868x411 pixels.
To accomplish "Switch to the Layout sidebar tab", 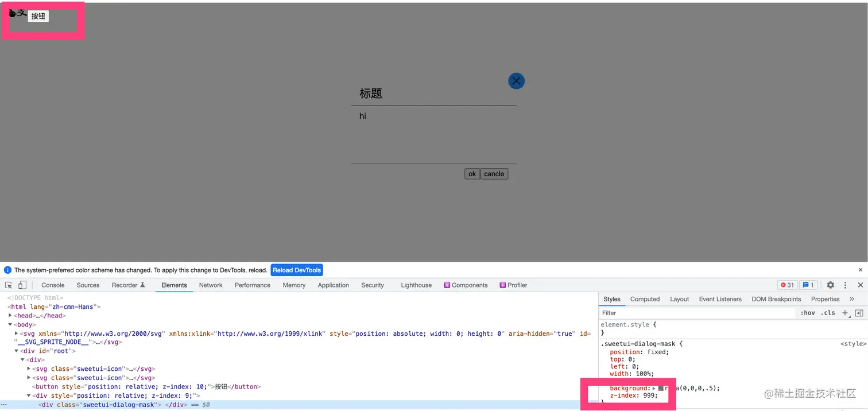I will click(x=679, y=299).
